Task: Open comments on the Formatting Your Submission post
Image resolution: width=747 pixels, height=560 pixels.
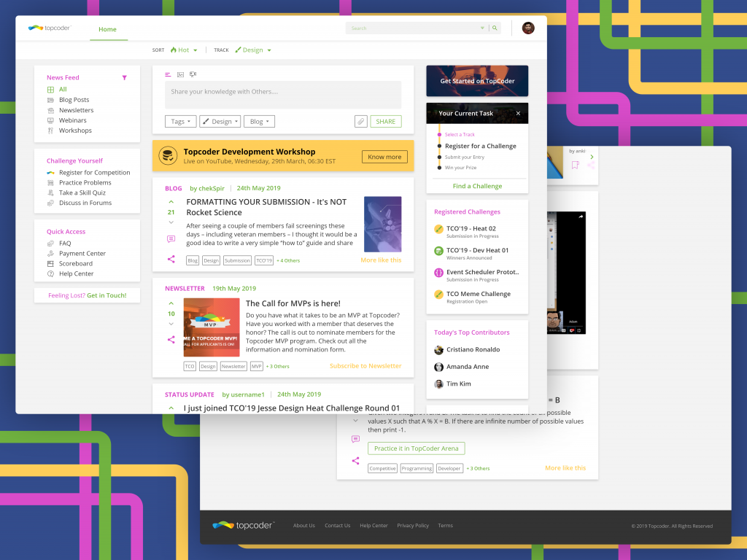Action: point(171,238)
